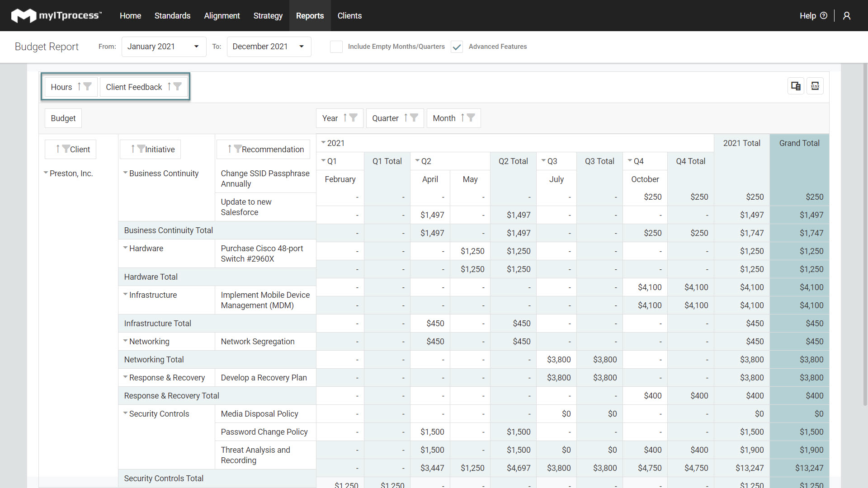
Task: Collapse the Security Controls initiative group
Action: point(125,413)
